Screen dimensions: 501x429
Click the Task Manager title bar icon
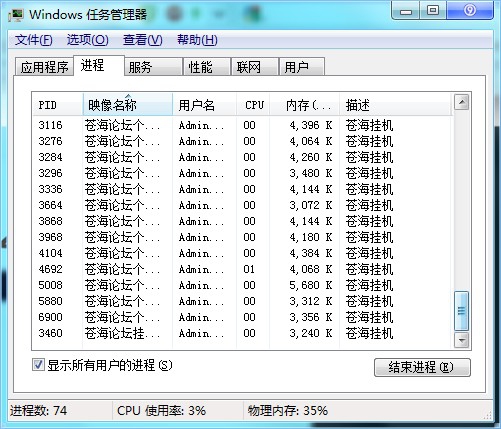click(16, 15)
